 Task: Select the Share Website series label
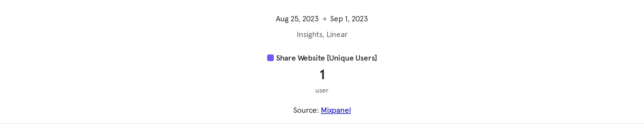tap(300, 58)
